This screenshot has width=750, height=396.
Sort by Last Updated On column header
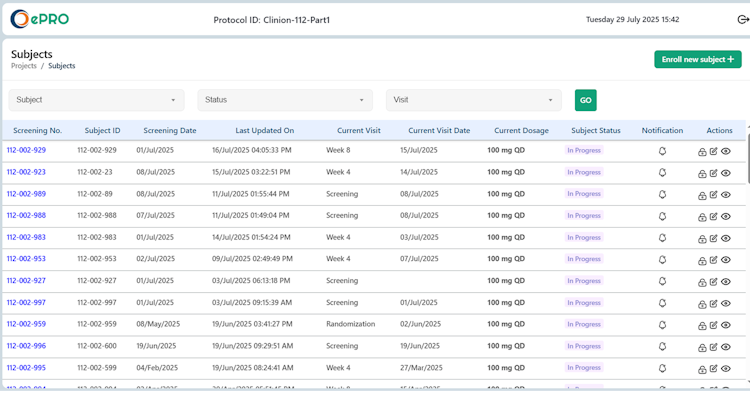(x=265, y=131)
